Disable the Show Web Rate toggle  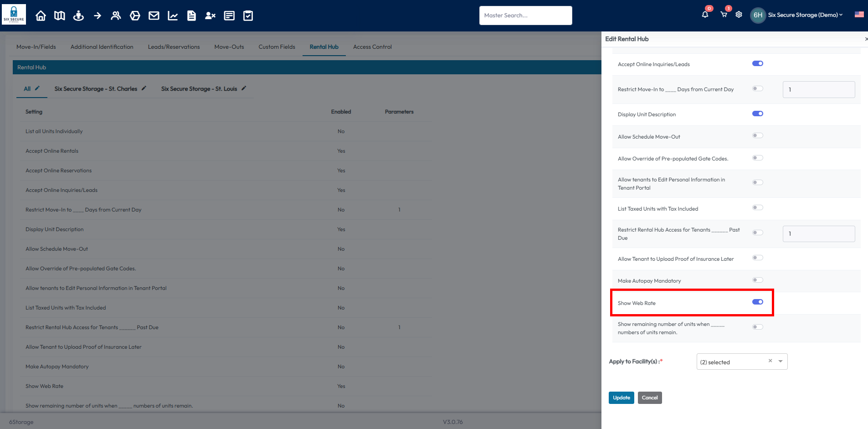point(757,302)
